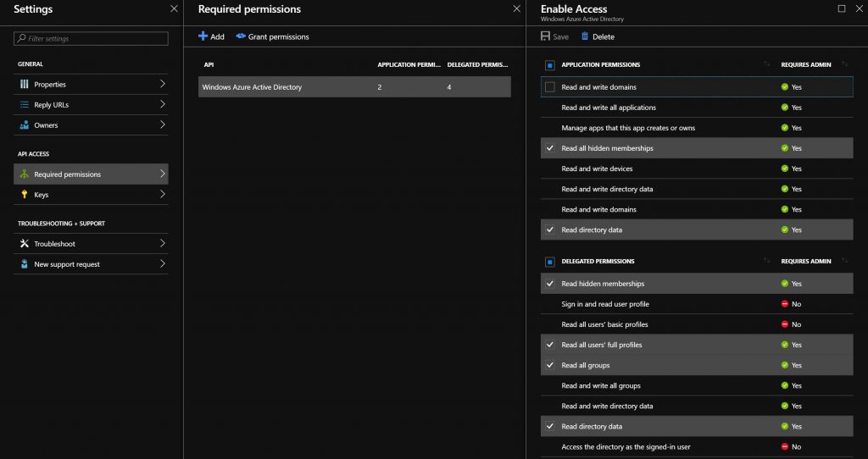The image size is (868, 459).
Task: Expand the Reply URLs row chevron
Action: point(162,104)
